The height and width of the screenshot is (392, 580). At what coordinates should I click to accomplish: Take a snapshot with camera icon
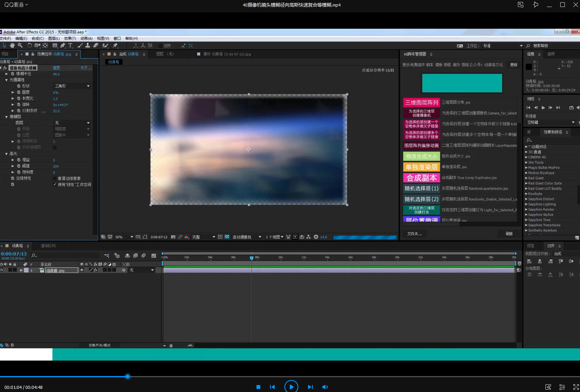point(173,237)
